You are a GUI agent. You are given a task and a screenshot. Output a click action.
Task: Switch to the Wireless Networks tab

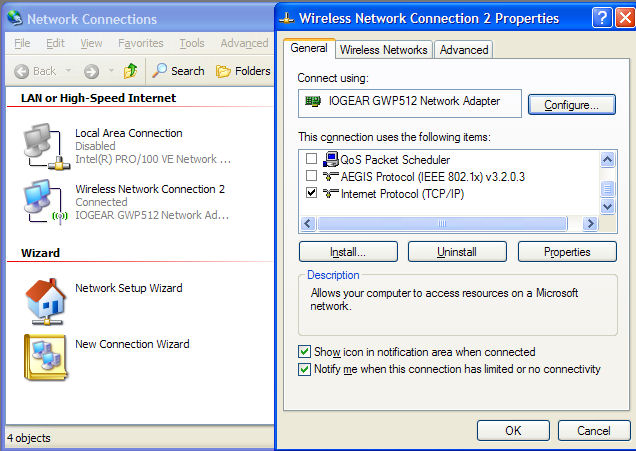pyautogui.click(x=384, y=50)
